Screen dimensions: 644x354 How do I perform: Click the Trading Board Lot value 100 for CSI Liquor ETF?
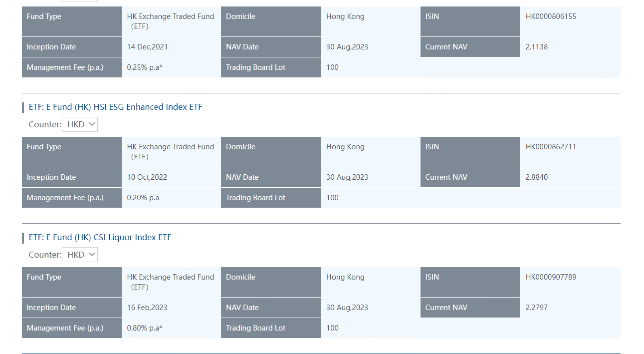(x=332, y=328)
